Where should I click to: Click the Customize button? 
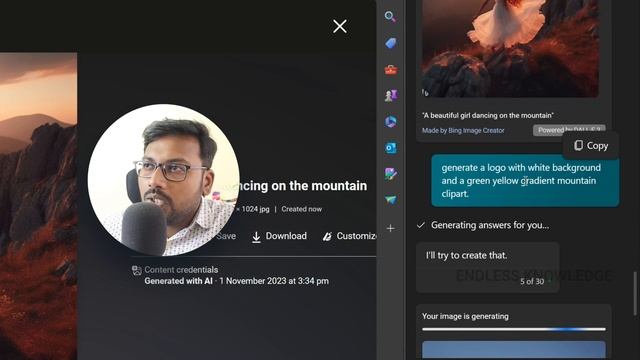tap(349, 236)
